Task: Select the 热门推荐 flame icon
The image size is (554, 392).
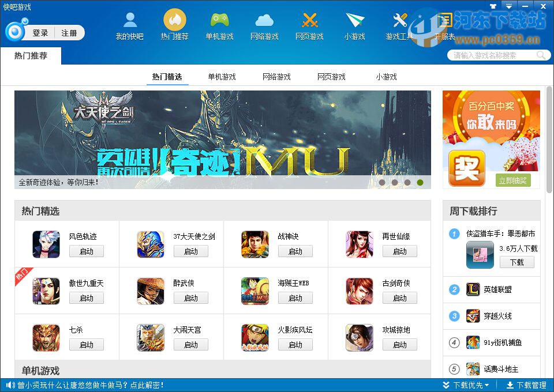Action: pyautogui.click(x=174, y=24)
